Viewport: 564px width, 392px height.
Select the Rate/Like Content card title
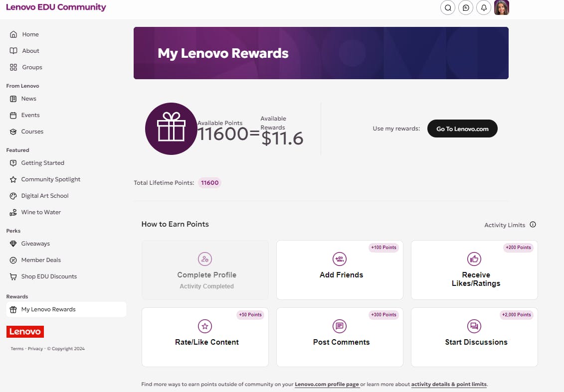tap(207, 342)
